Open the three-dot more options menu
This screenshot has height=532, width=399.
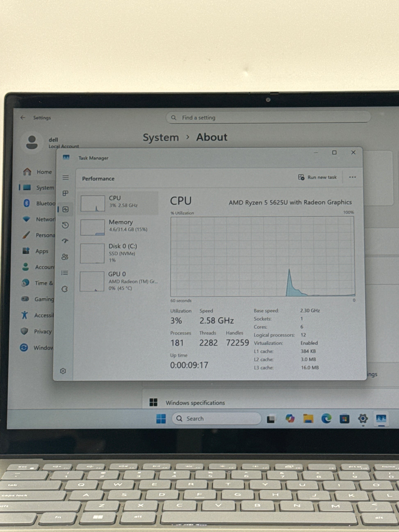coord(352,177)
